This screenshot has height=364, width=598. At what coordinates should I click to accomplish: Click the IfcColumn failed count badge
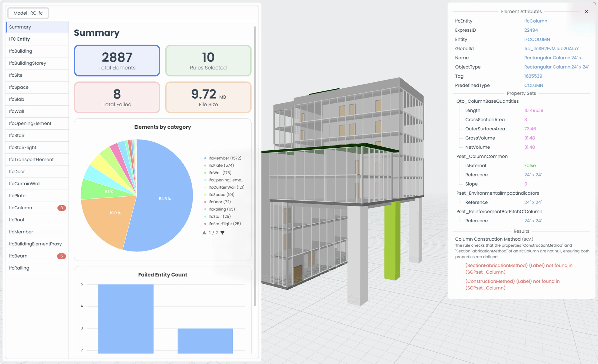(61, 208)
